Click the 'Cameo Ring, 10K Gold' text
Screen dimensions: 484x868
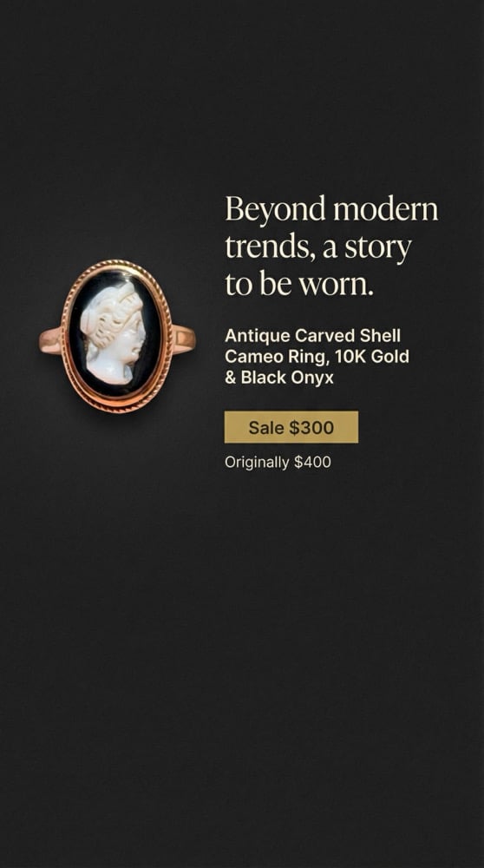click(x=317, y=357)
